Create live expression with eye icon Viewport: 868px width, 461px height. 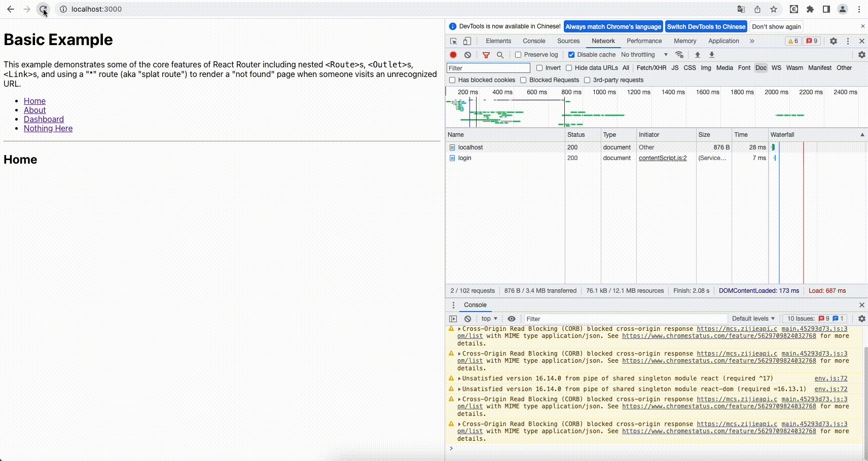tap(512, 319)
